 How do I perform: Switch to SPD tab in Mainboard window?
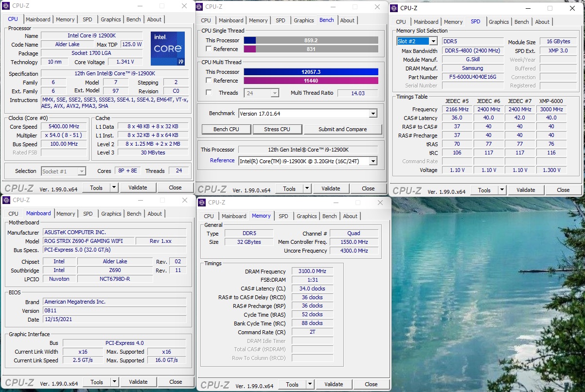click(x=88, y=214)
